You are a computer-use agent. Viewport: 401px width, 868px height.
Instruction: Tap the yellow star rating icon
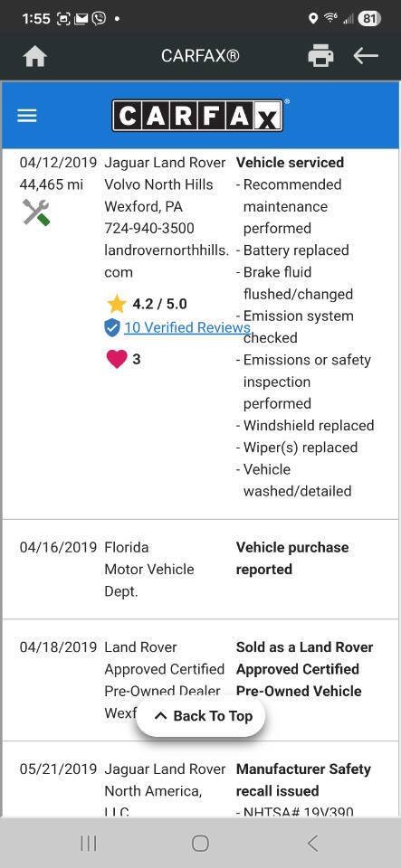click(116, 304)
